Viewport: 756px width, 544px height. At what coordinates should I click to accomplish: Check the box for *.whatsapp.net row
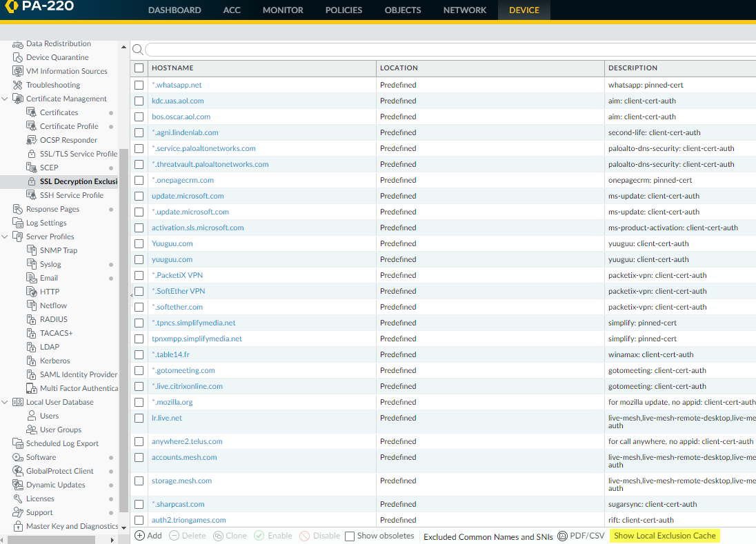pyautogui.click(x=139, y=85)
